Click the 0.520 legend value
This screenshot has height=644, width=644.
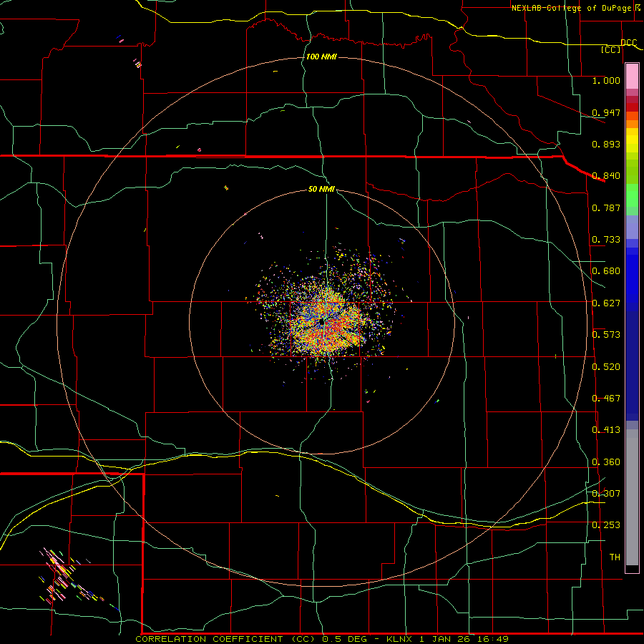pos(606,367)
